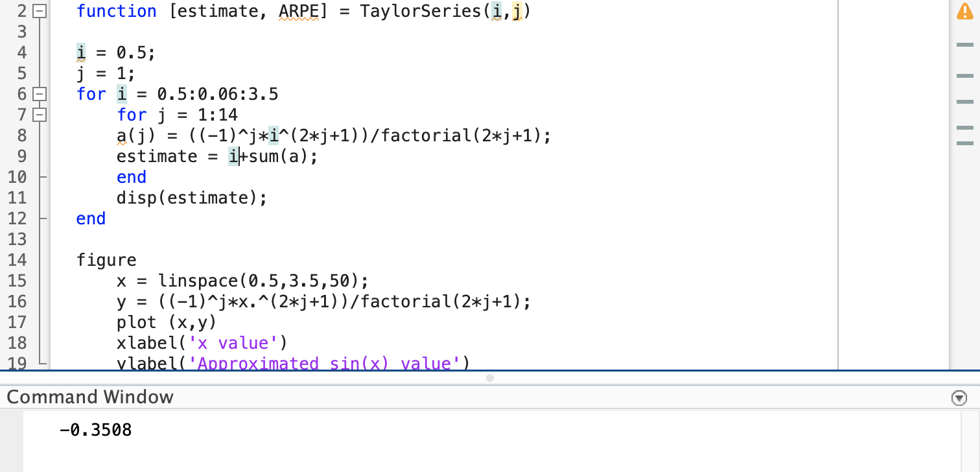Set a breakpoint on line 11

click(36, 198)
